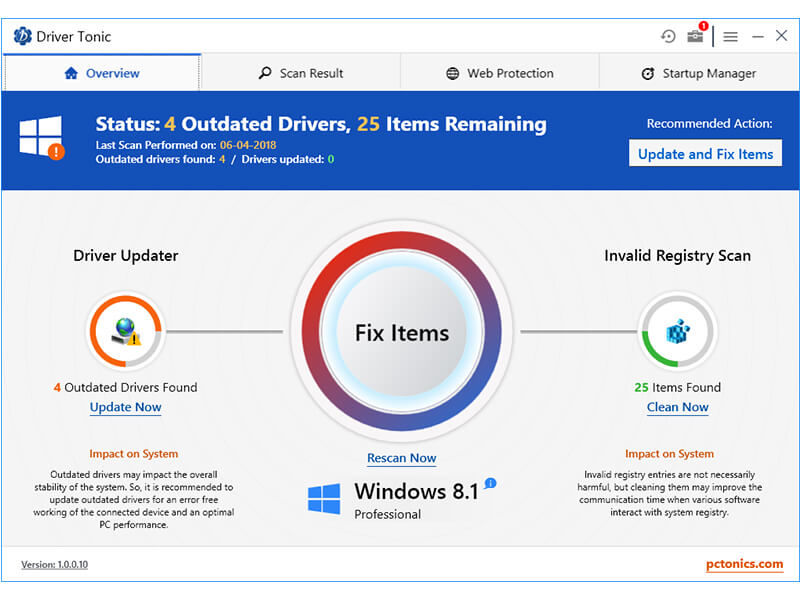Click the Update and Fix Items button
This screenshot has width=800, height=600.
tap(705, 154)
